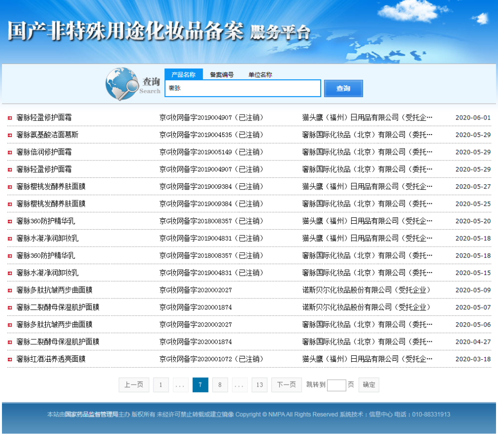Click red bullet icon of the 2020-04-27 row
498x448 pixels.
10,342
